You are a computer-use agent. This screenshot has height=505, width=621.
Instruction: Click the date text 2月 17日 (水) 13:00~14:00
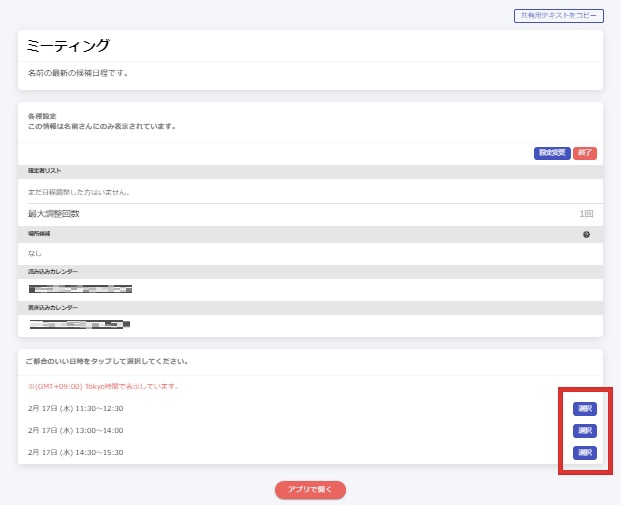(76, 430)
